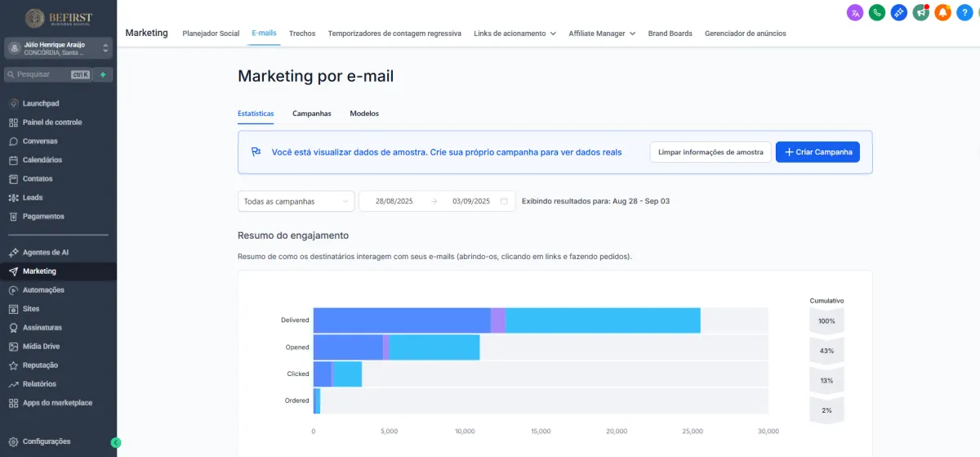
Task: Select the Estatísticas sub-tab
Action: [x=256, y=114]
